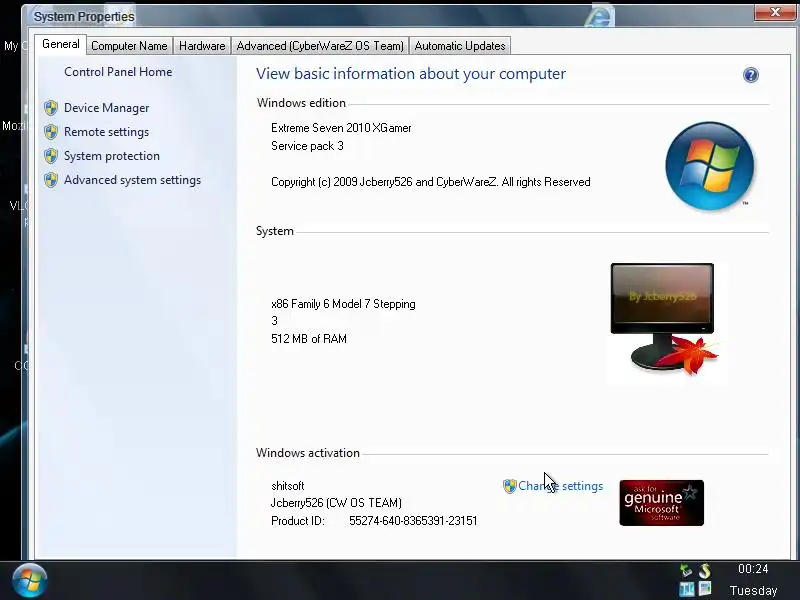This screenshot has height=600, width=800.
Task: Open the Device Manager link
Action: (107, 108)
